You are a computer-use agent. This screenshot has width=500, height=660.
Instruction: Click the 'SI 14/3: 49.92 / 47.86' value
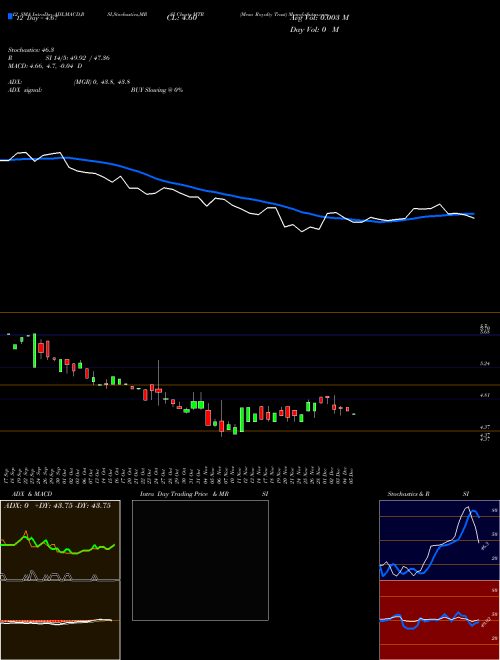pyautogui.click(x=78, y=58)
